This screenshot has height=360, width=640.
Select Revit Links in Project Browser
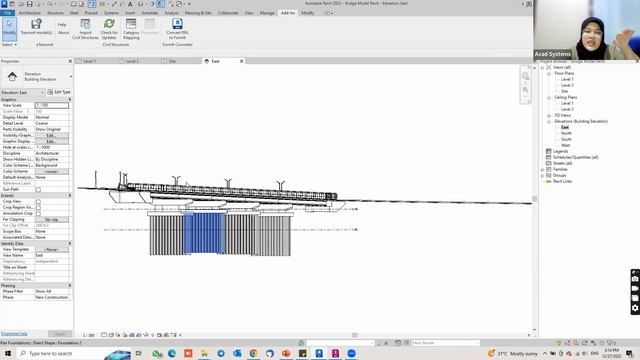tap(562, 182)
